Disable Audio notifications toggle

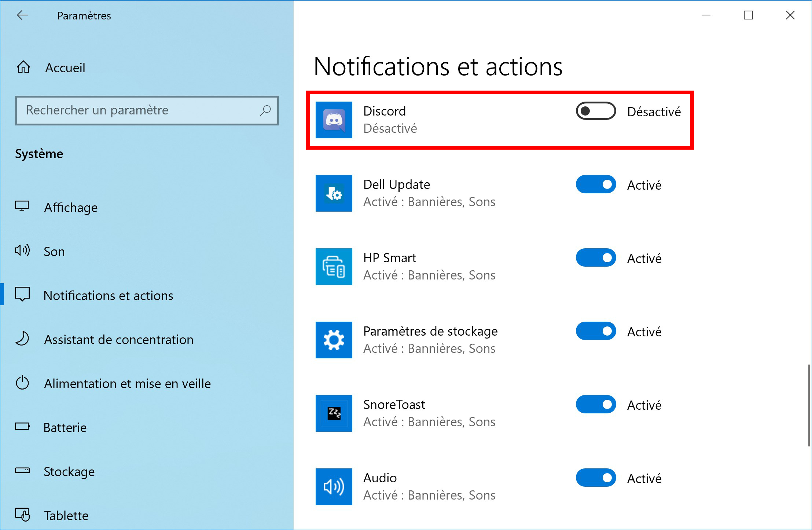point(596,478)
